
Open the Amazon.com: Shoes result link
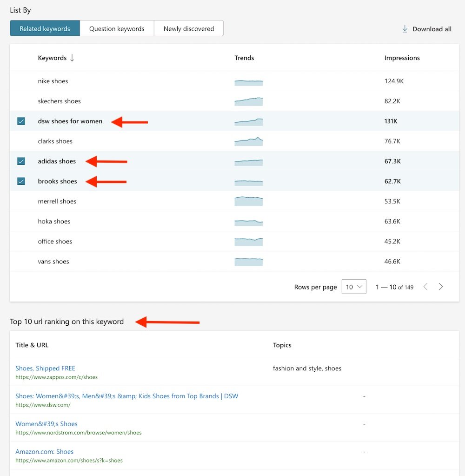[44, 451]
